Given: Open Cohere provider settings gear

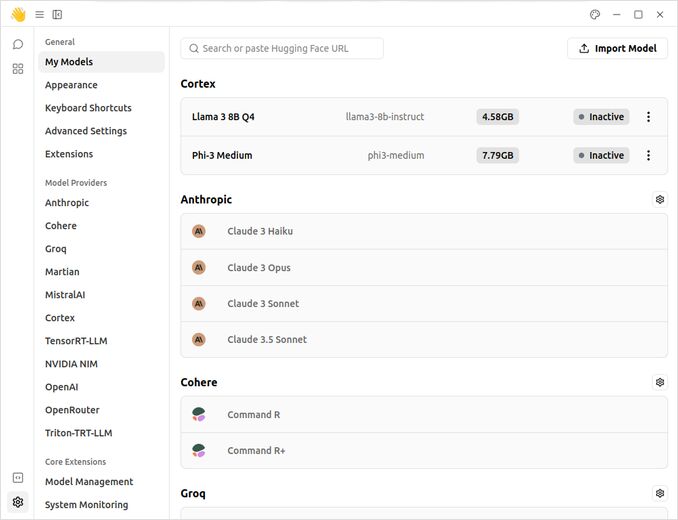Looking at the screenshot, I should pos(660,382).
